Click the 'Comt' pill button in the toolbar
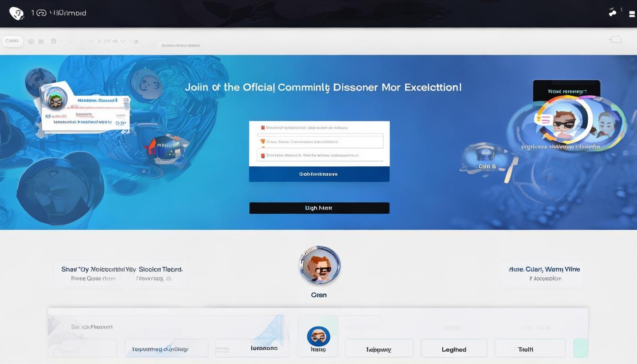This screenshot has height=364, width=637. [x=12, y=41]
